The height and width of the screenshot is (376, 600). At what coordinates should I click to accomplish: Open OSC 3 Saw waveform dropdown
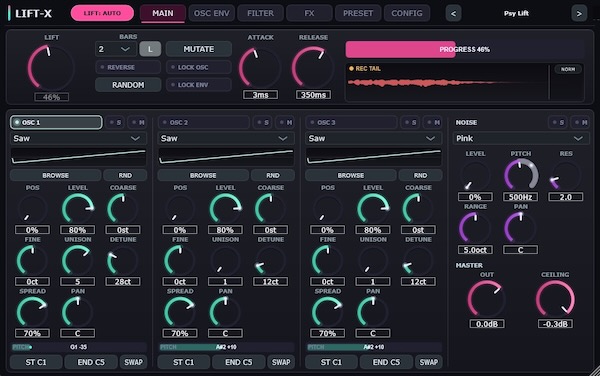point(373,138)
